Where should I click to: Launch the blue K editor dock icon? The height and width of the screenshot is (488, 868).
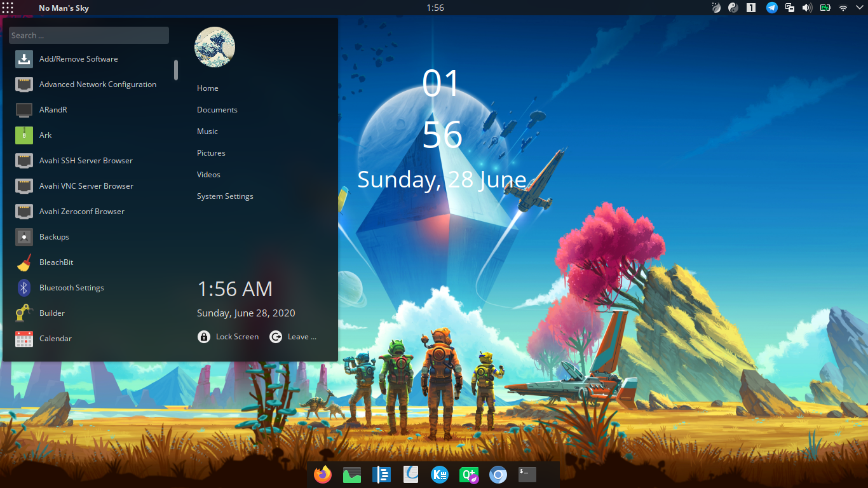440,475
